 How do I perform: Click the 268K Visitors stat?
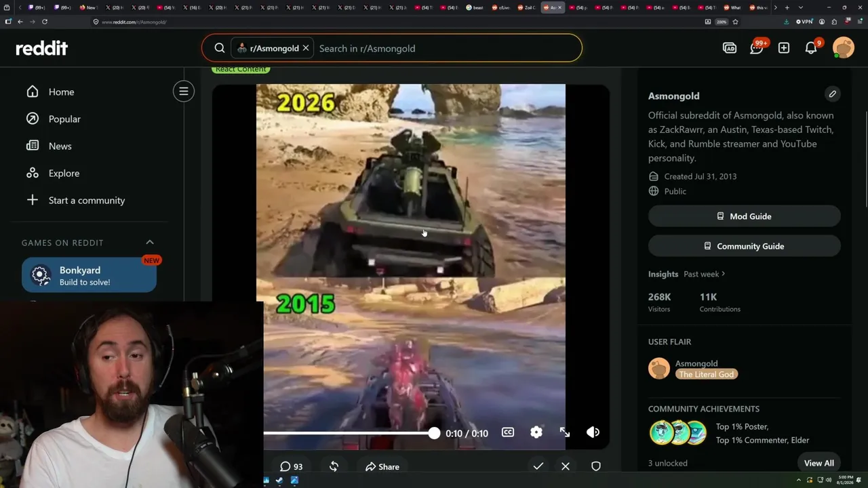click(660, 302)
